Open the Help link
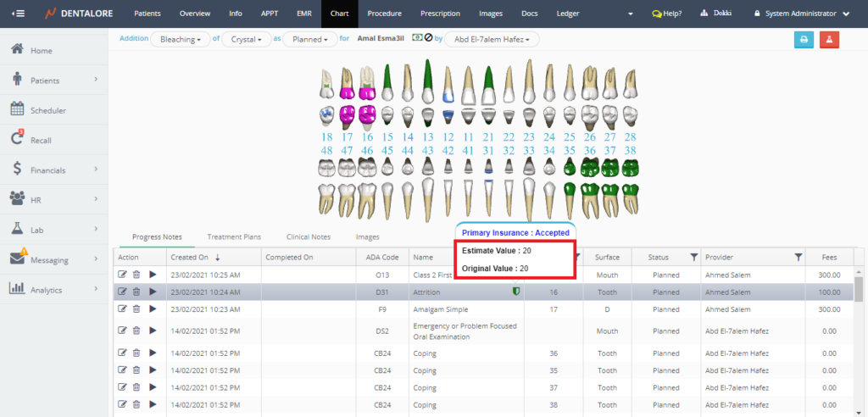 [668, 14]
